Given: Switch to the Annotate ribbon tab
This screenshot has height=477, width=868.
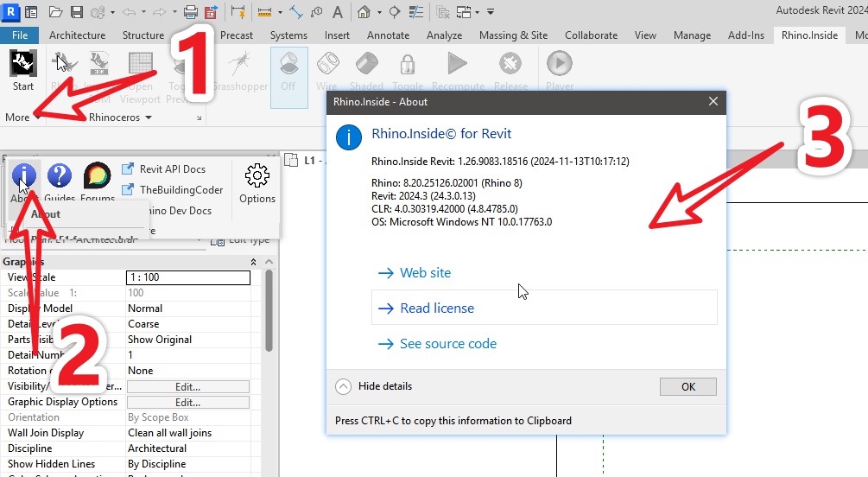Looking at the screenshot, I should click(388, 35).
